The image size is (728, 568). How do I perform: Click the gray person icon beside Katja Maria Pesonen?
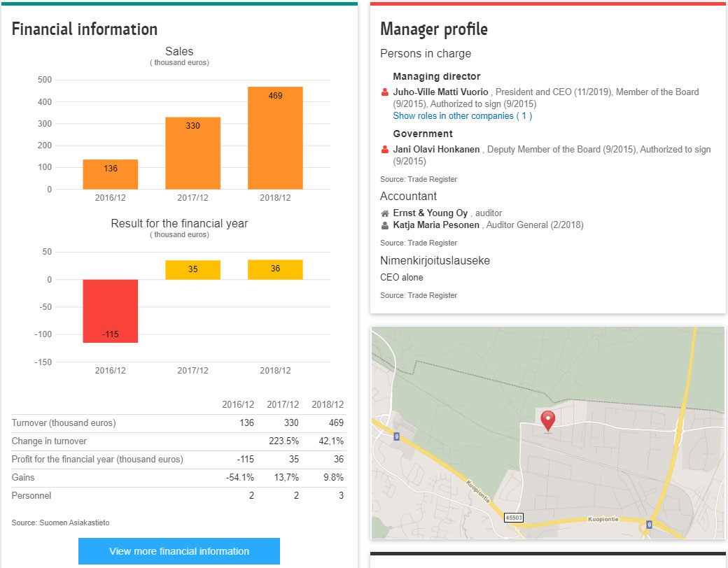coord(384,226)
